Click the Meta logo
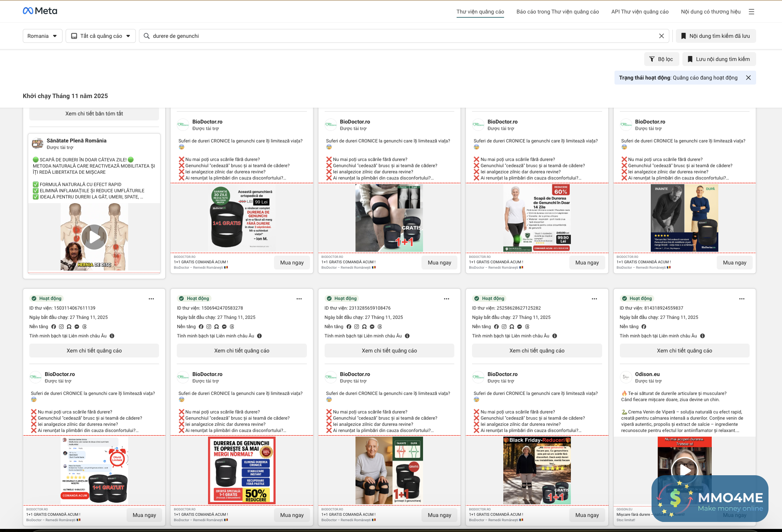 40,11
